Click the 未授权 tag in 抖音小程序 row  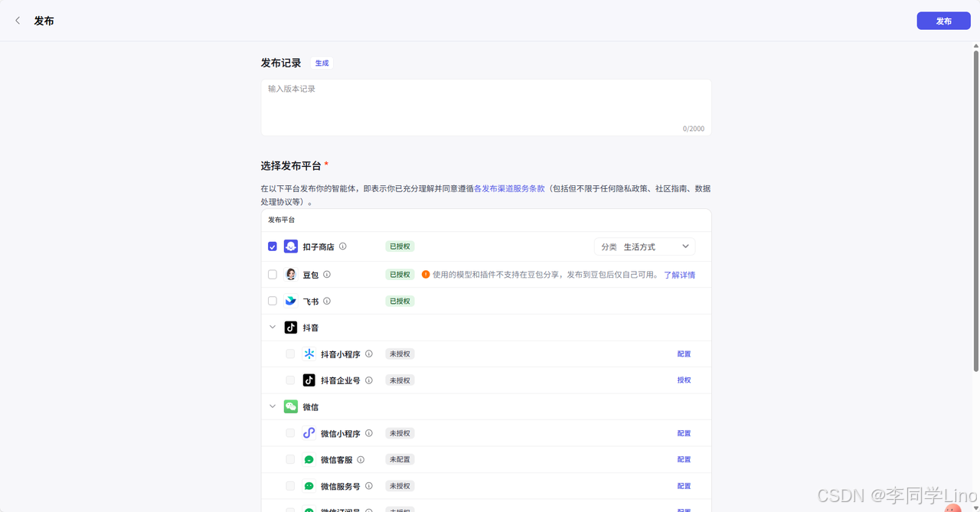(400, 354)
